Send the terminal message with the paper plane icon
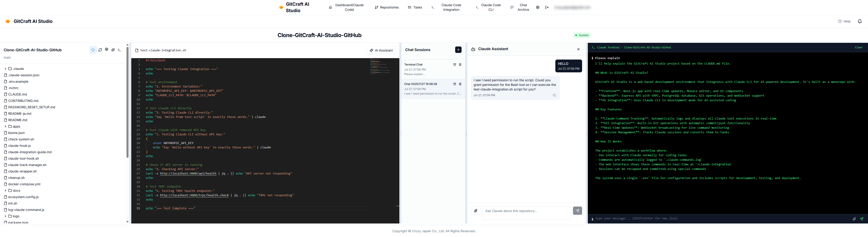The image size is (868, 237). tap(862, 219)
